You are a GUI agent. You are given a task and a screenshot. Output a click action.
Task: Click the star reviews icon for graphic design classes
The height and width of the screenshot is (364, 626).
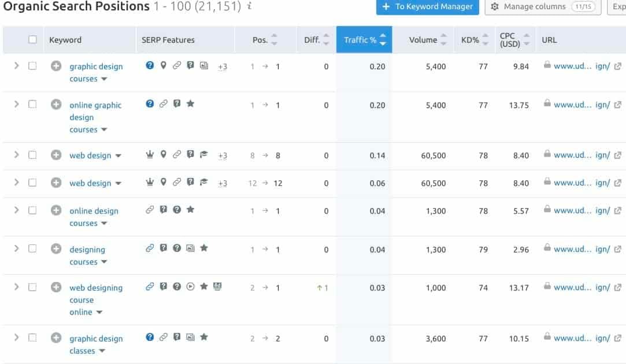click(203, 336)
